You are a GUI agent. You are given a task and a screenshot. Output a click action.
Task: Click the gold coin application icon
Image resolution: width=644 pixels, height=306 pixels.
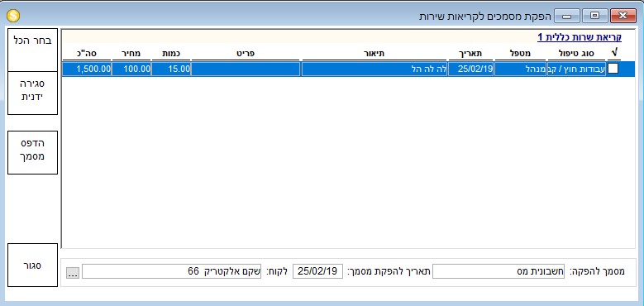click(13, 16)
